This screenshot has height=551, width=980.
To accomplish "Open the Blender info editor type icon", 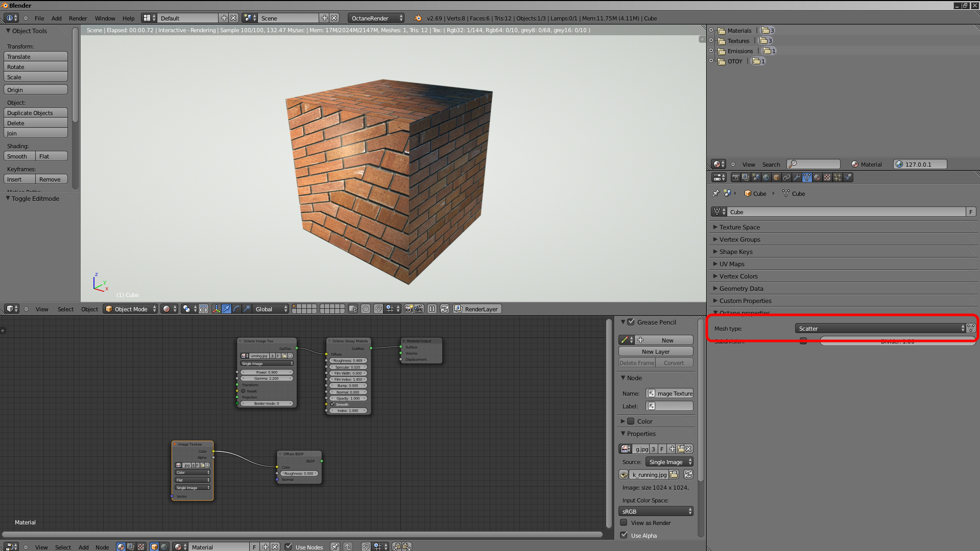I will point(11,18).
